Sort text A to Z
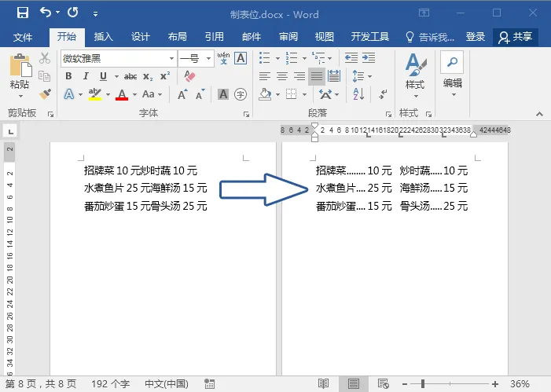 pyautogui.click(x=358, y=94)
